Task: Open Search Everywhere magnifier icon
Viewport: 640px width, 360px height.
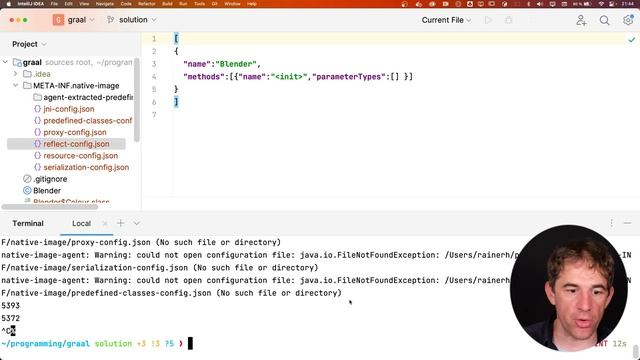Action: [604, 20]
